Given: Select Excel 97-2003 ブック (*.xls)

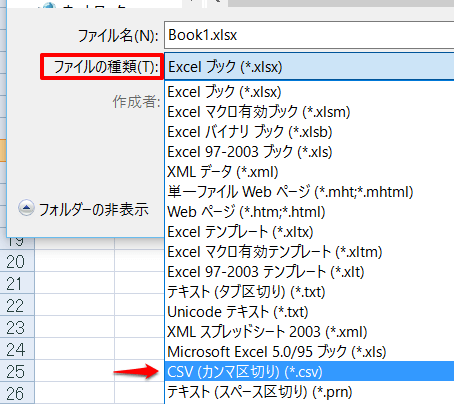Looking at the screenshot, I should coord(309,152).
